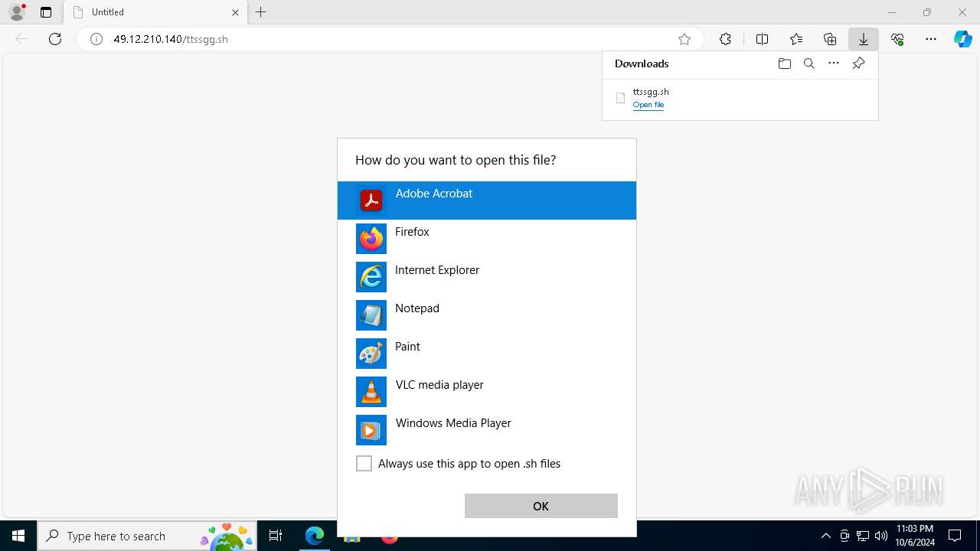The height and width of the screenshot is (551, 980).
Task: Click the address bar URL
Action: point(171,39)
